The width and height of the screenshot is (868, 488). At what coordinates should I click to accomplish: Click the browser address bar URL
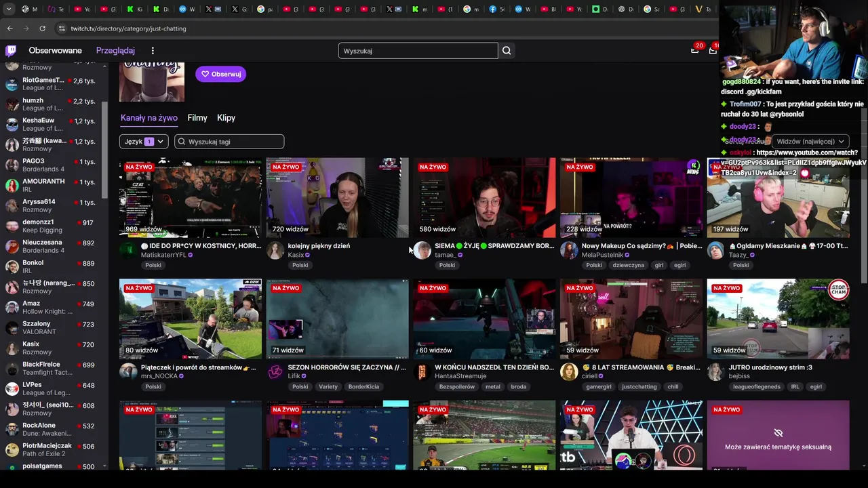pos(128,28)
